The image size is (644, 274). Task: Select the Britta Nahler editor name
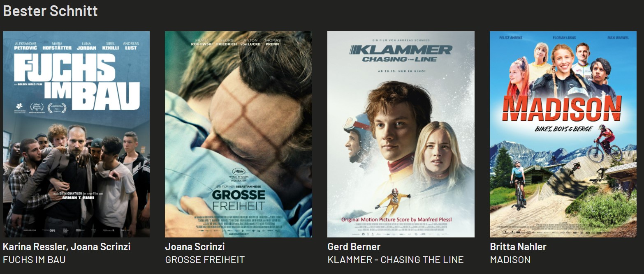point(518,247)
